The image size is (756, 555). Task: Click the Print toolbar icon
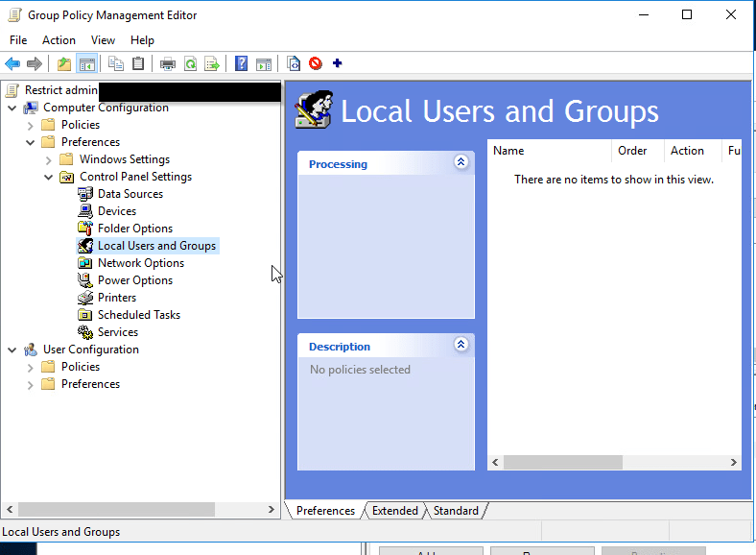coord(168,63)
